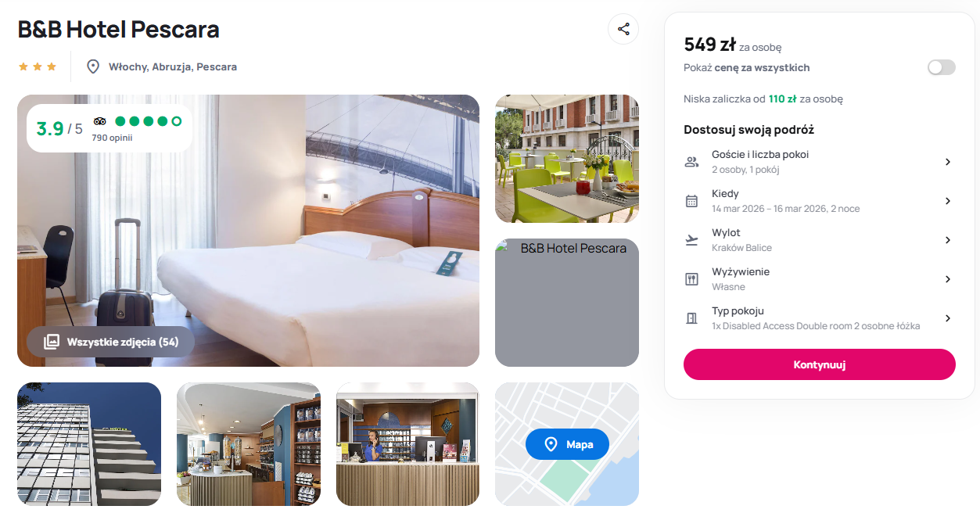Open Wylot Kraków Balice chevron
Viewport: 980px width, 513px height.
coord(947,240)
